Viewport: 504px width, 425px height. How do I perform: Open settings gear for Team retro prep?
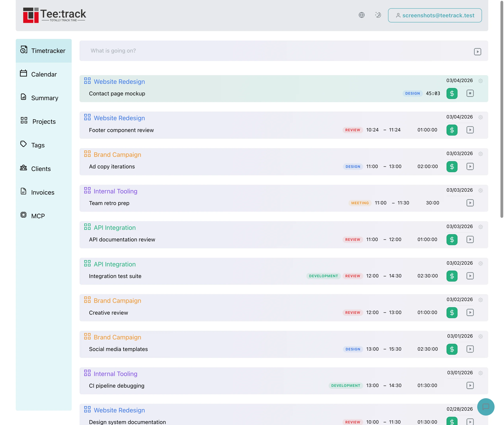[481, 190]
